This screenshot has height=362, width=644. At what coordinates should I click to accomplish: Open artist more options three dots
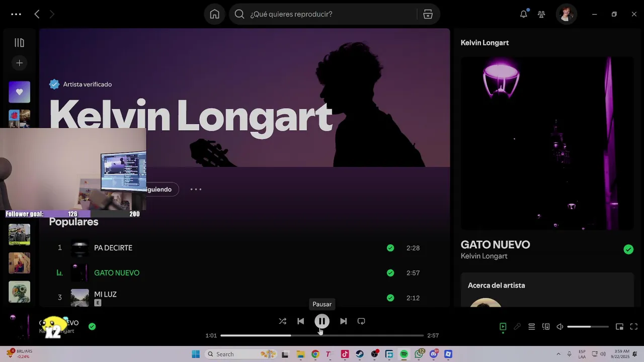pyautogui.click(x=196, y=189)
